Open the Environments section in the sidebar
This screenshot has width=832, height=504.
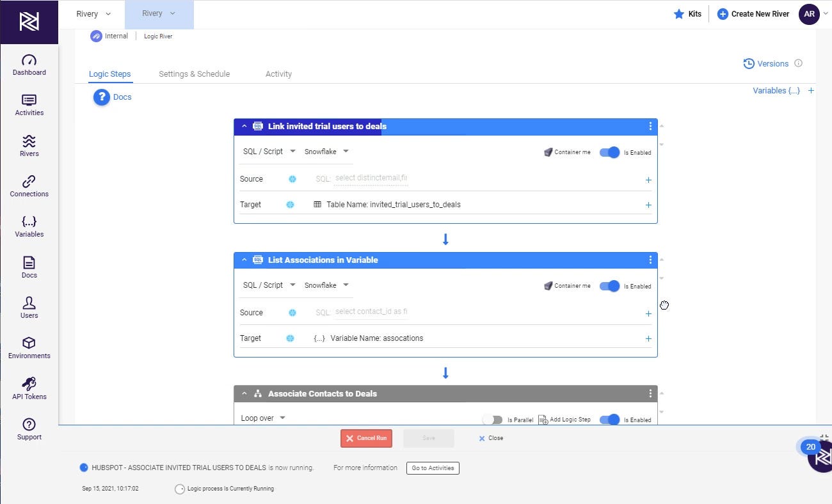click(29, 347)
